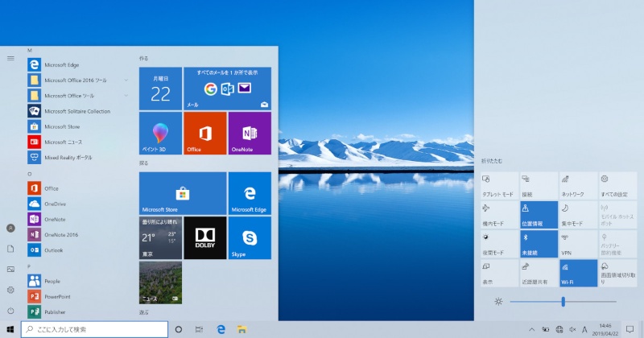Open the red Office tile
The width and height of the screenshot is (644, 338).
click(x=204, y=133)
